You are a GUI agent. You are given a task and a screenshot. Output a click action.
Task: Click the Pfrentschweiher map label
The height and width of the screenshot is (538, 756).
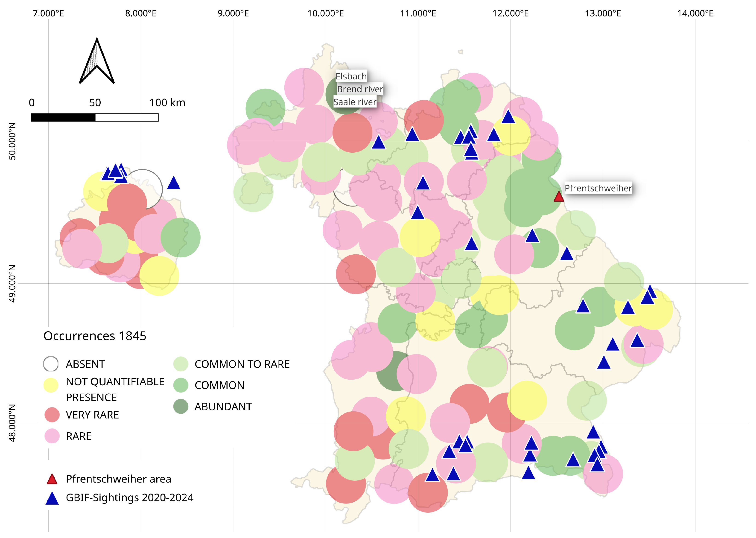pyautogui.click(x=598, y=188)
